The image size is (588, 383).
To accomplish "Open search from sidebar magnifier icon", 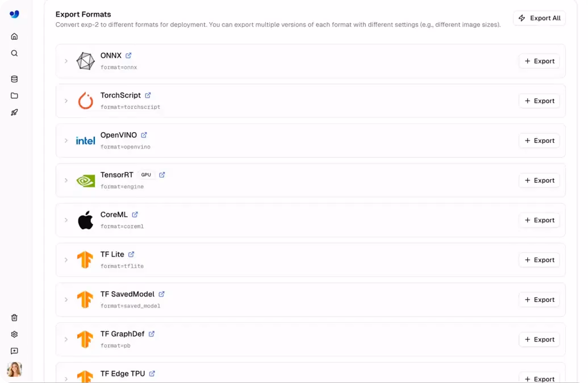I will (14, 53).
